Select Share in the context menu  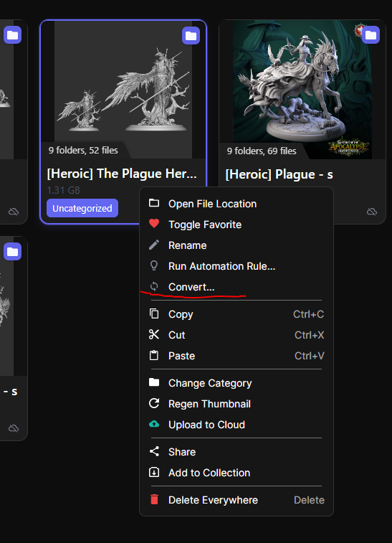236,452
